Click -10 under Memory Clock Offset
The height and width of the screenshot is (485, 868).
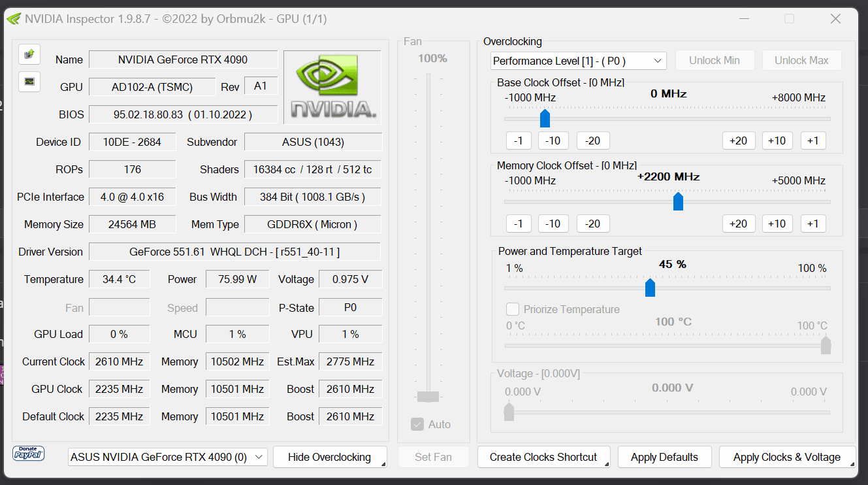(x=553, y=224)
